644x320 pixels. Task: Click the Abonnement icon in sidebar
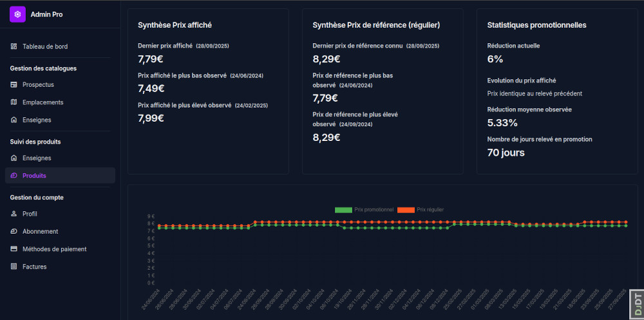click(x=14, y=231)
